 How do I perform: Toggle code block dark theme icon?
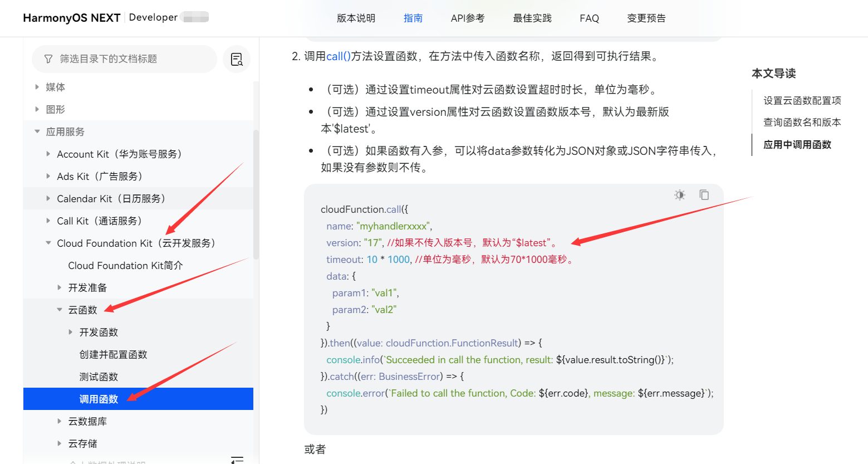[680, 195]
